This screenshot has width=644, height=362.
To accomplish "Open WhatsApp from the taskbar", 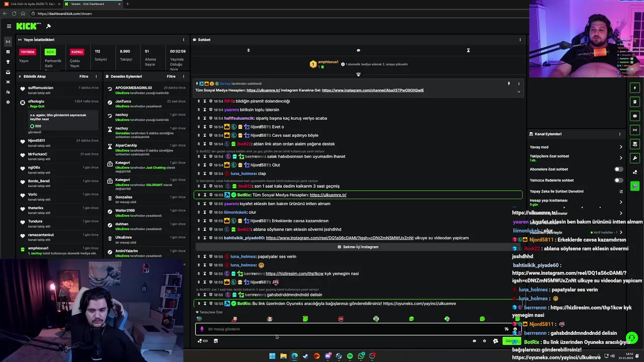I will pyautogui.click(x=361, y=356).
